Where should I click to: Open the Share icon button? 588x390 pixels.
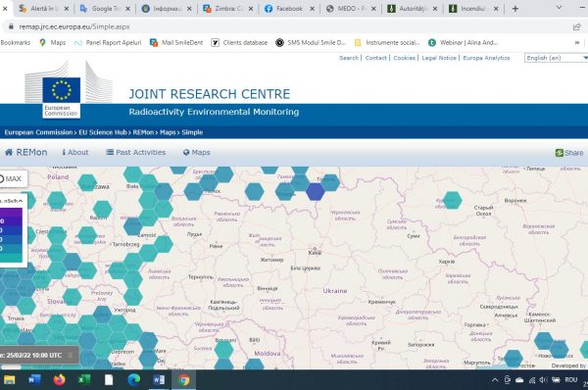tap(560, 153)
